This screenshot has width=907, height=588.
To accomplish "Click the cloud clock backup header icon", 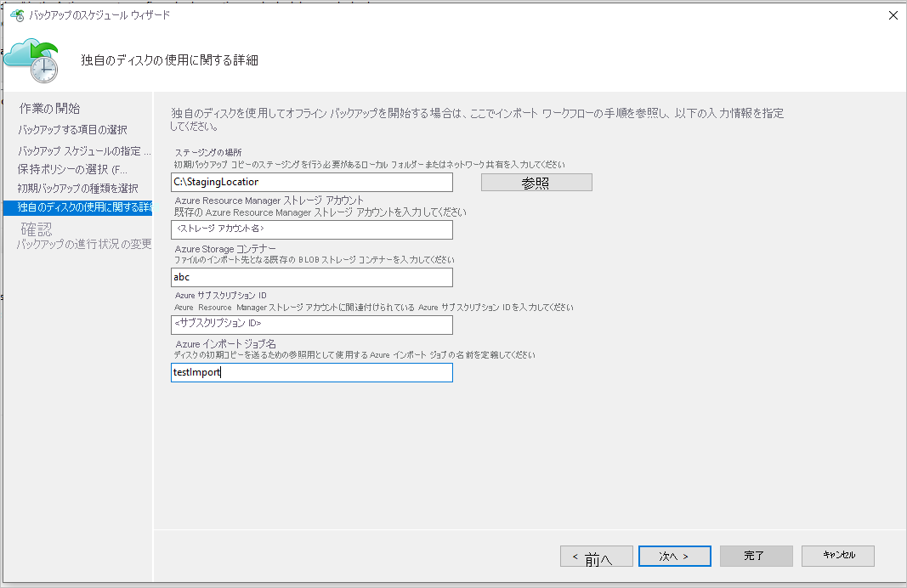I will 31,60.
